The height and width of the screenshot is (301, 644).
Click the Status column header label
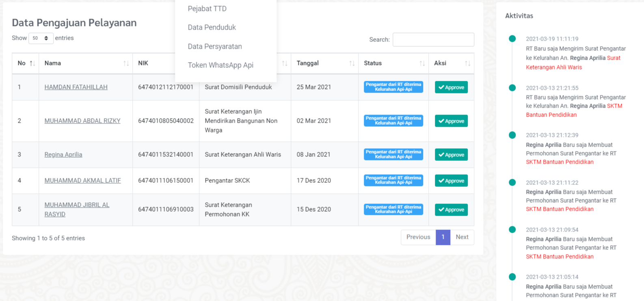click(x=373, y=63)
